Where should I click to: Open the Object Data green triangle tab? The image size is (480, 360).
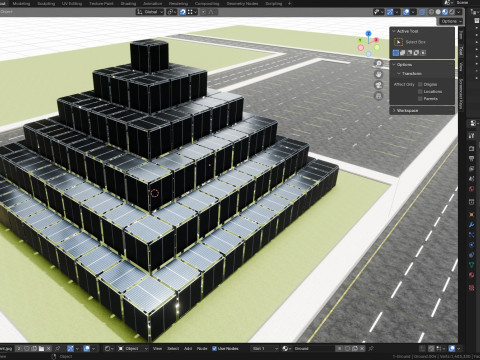472,265
